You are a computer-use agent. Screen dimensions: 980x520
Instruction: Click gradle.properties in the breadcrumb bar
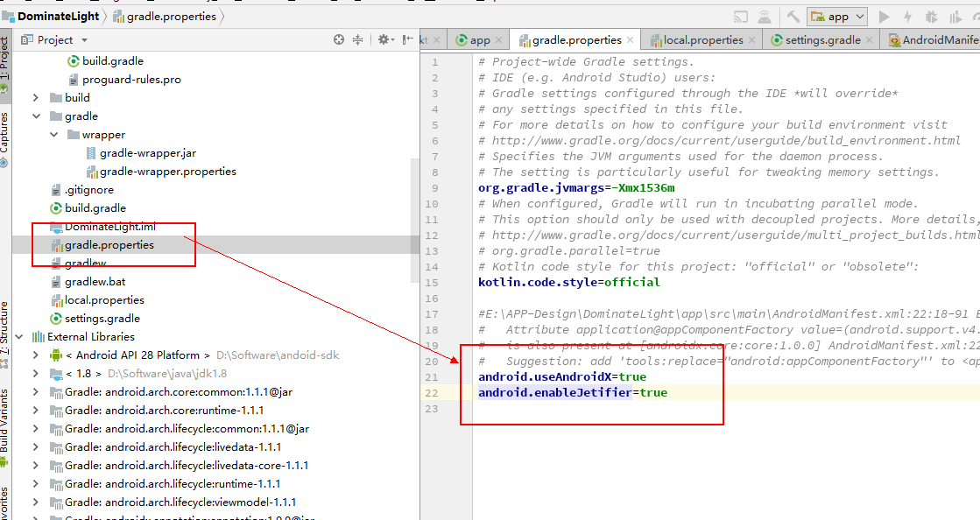click(165, 17)
